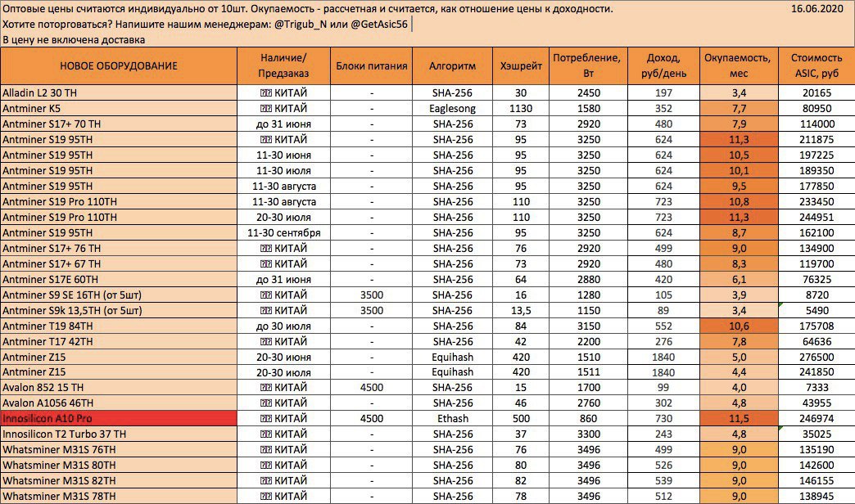Select the price cell "80950"
The height and width of the screenshot is (504, 855).
click(x=817, y=109)
